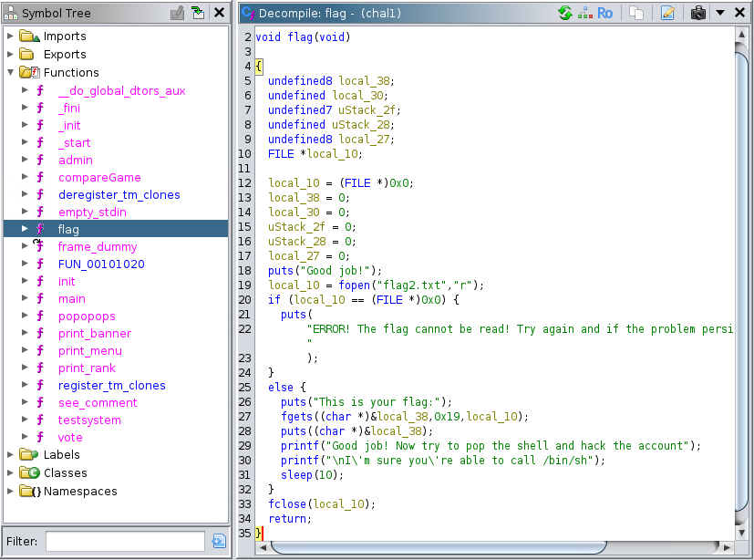Expand the Exports folder
Screen dimensions: 754x560
(x=10, y=55)
